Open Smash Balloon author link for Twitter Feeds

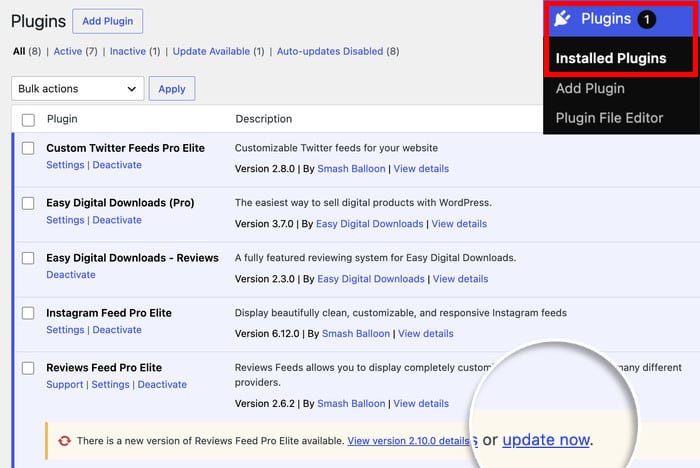click(x=351, y=169)
